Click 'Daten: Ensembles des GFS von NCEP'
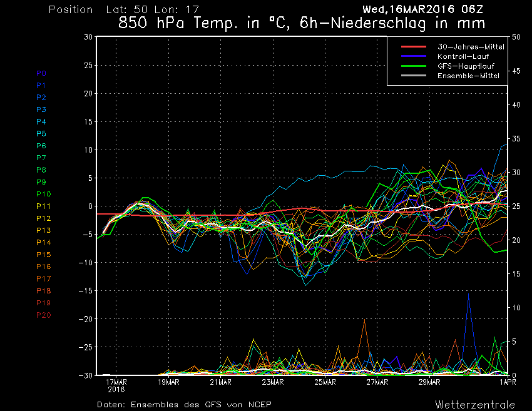The height and width of the screenshot is (411, 532). tap(184, 405)
